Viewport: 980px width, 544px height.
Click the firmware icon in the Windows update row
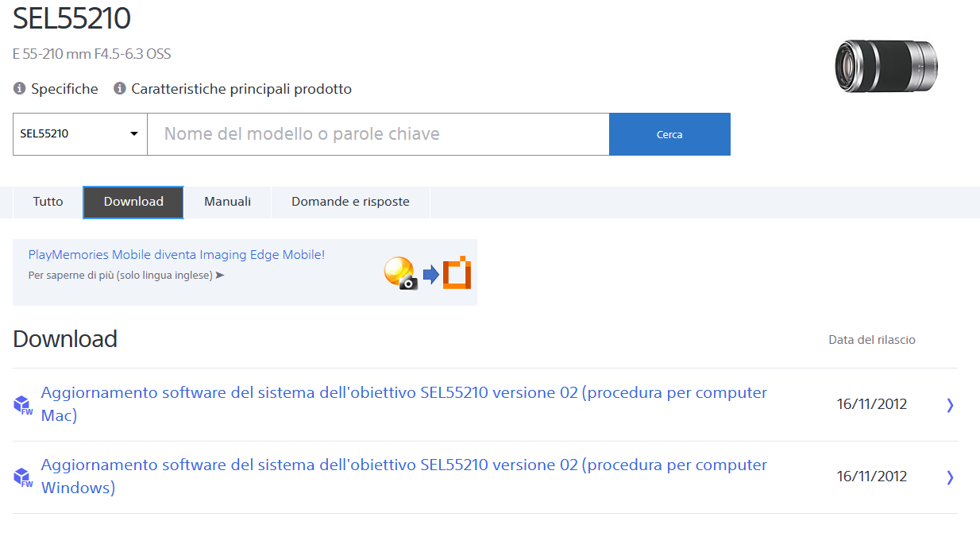tap(23, 477)
